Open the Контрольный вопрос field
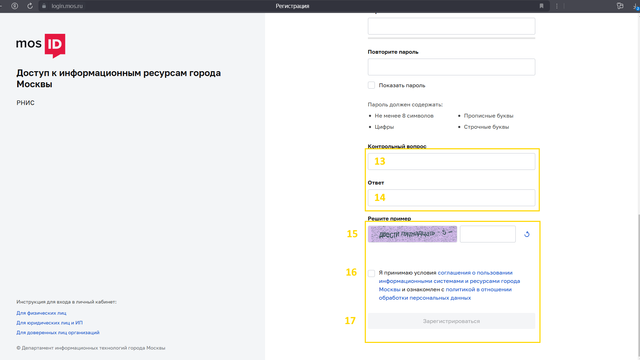 click(x=451, y=162)
